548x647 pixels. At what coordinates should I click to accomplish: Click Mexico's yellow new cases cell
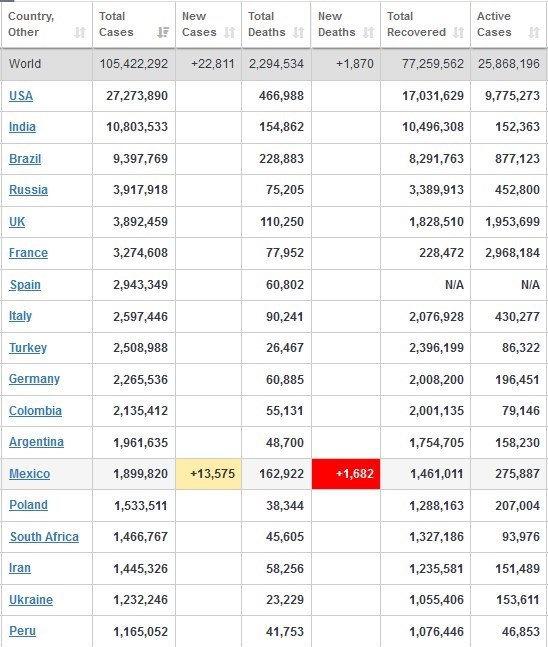click(x=208, y=474)
